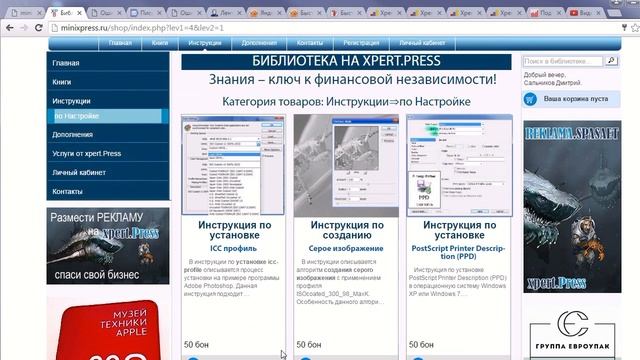Screen dimensions: 640x360
Task: Open 'Регистрация' in the top navigation bar
Action: pos(361,43)
